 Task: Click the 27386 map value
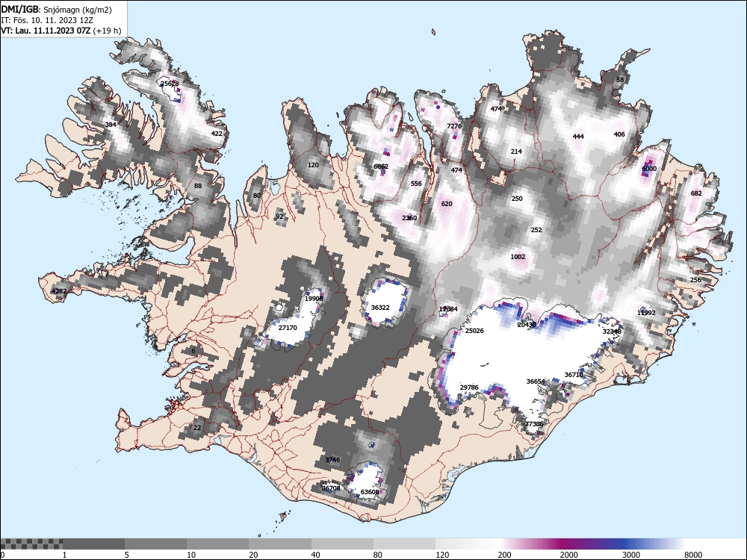pos(535,424)
